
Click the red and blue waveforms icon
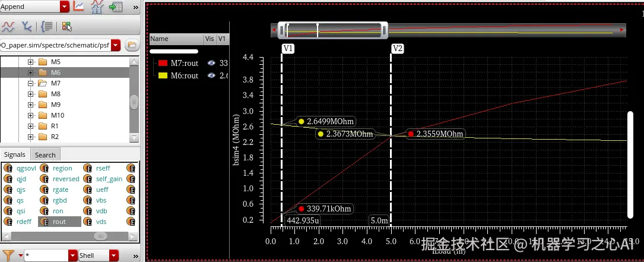8,27
